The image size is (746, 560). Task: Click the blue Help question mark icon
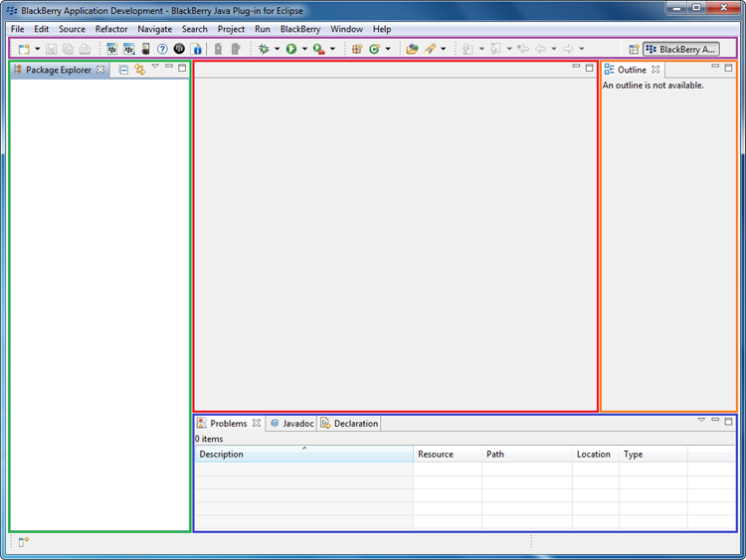pyautogui.click(x=162, y=49)
